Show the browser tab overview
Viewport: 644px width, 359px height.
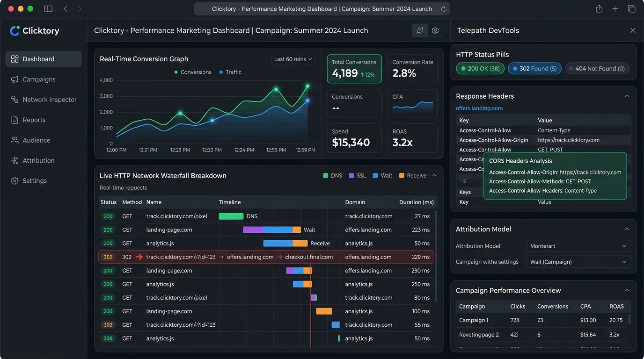pos(631,9)
